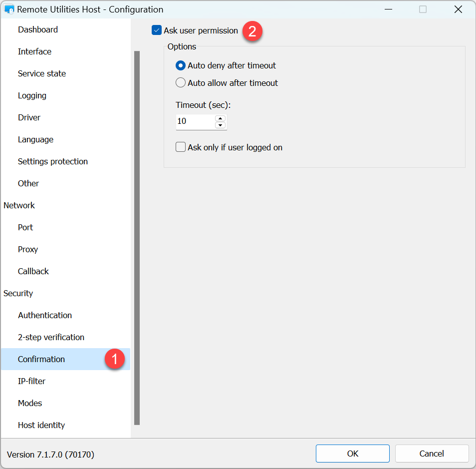Open 2-step verification section

pos(51,337)
